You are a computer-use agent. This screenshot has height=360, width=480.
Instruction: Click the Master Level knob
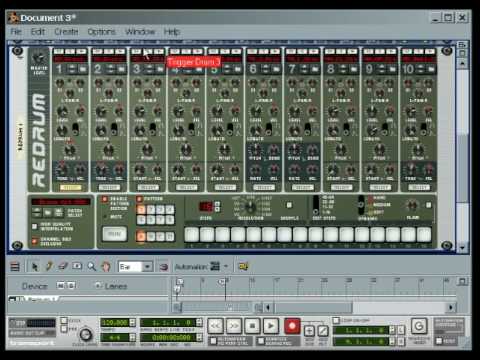39,58
